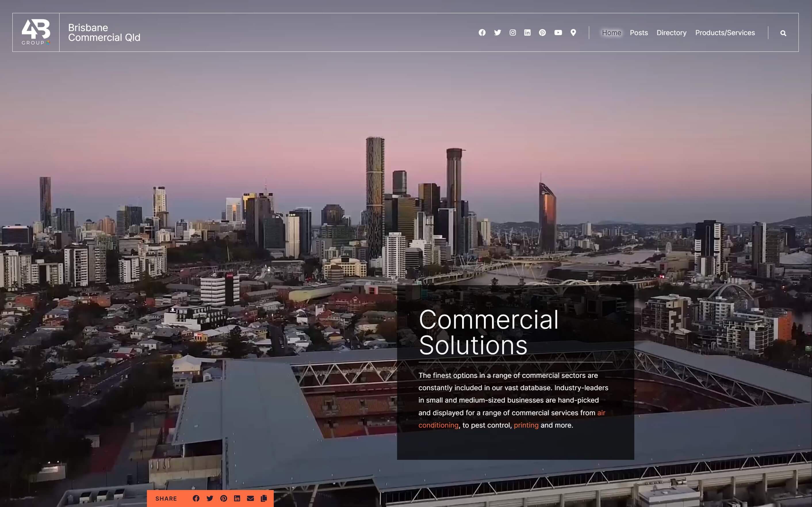The height and width of the screenshot is (507, 812).
Task: Click the Commercial Solutions heading
Action: click(x=489, y=332)
